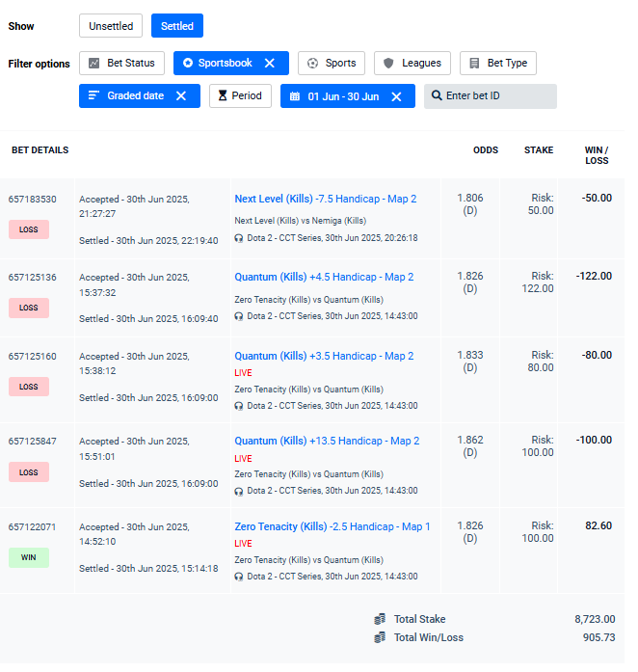Open Zero Tenacity (Kills) -2.5 Handicap Map 1

click(332, 526)
